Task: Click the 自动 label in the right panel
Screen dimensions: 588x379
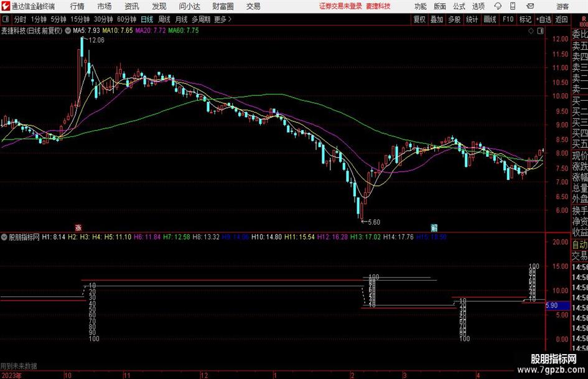Action: 580,245
